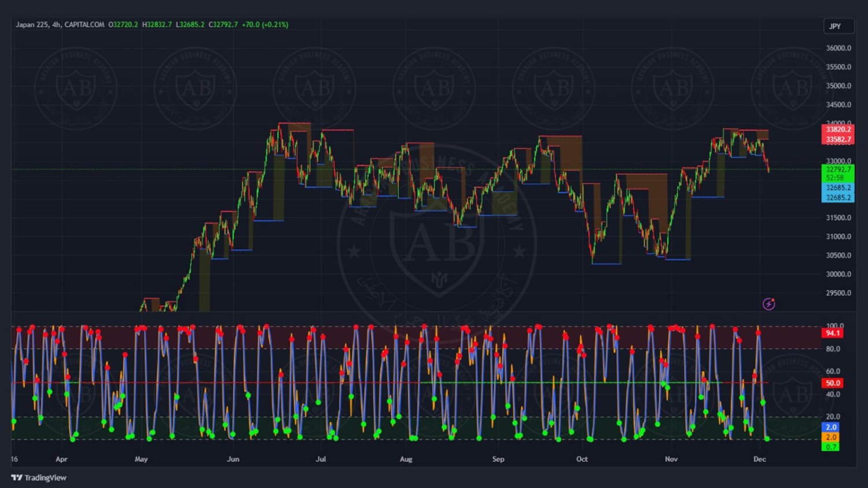Click the 30000.0 price axis level
This screenshot has width=868, height=488.
(x=838, y=274)
